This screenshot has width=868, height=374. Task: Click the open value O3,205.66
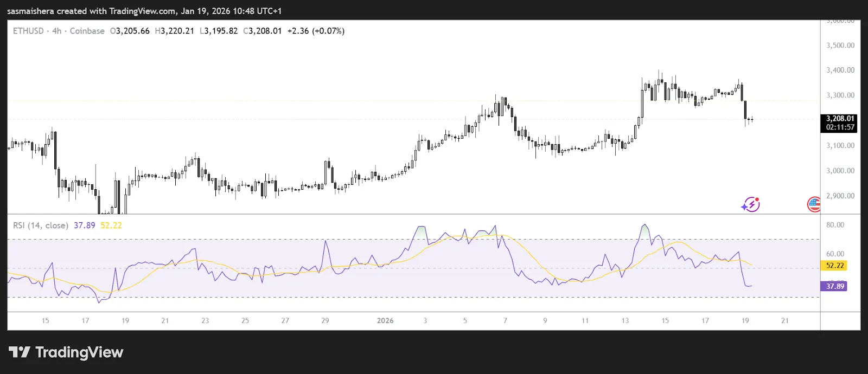pyautogui.click(x=130, y=31)
